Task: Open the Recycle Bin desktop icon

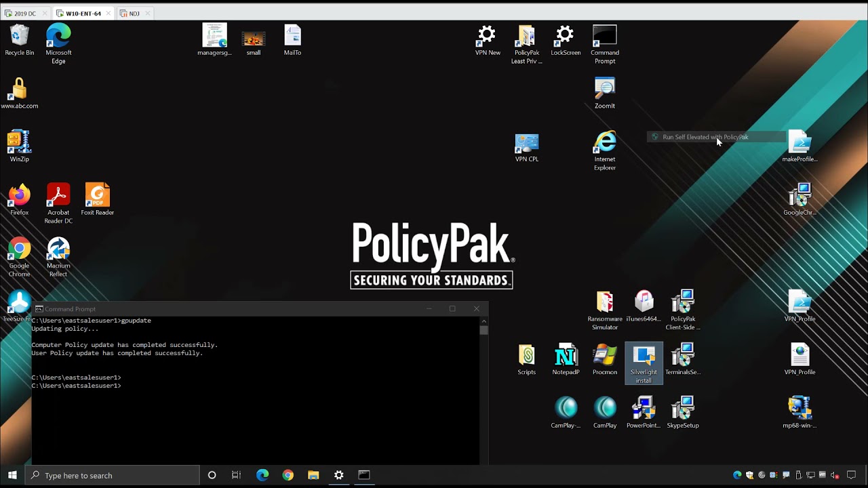Action: [19, 40]
